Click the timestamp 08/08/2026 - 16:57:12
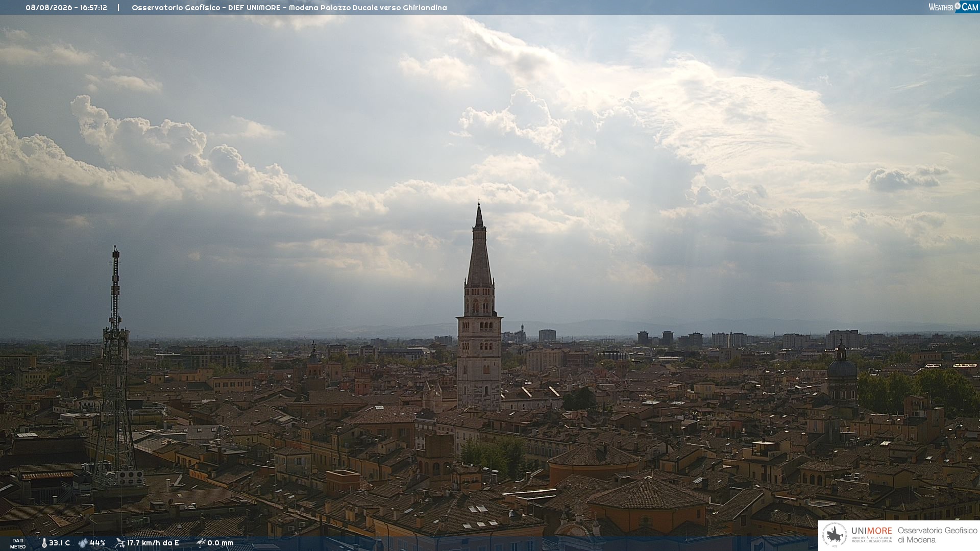 click(x=66, y=8)
